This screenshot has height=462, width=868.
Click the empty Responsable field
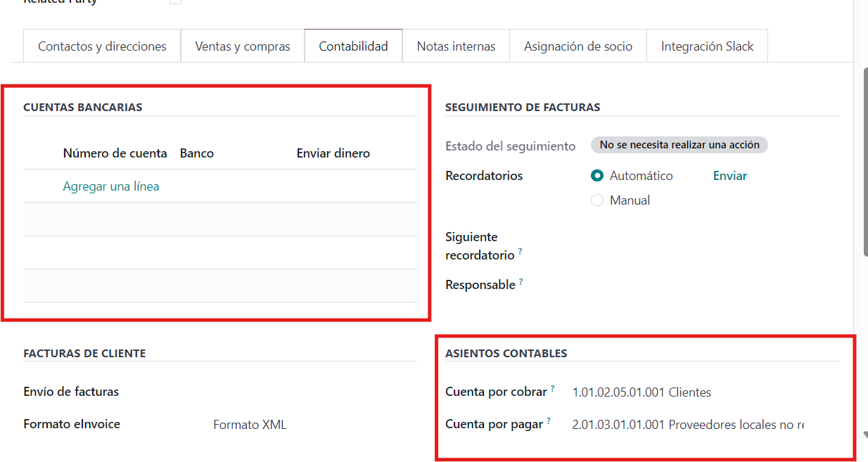click(x=703, y=285)
